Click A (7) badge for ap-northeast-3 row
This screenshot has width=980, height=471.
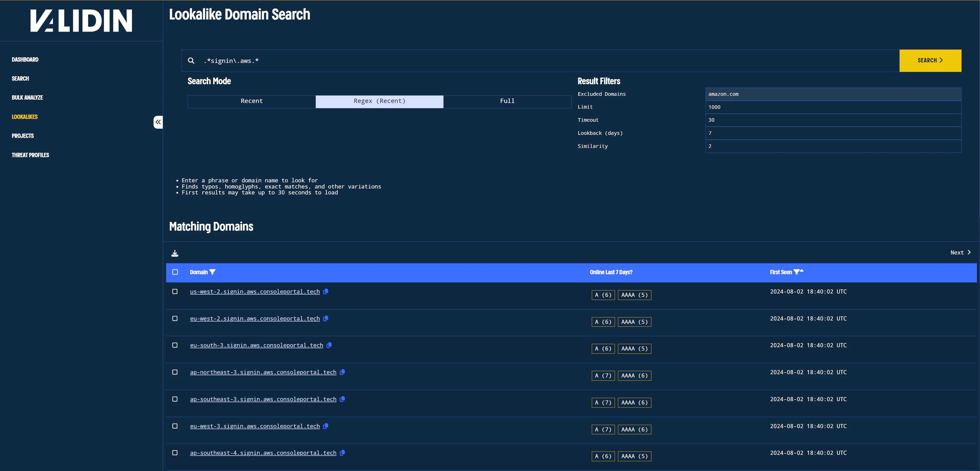click(x=603, y=376)
